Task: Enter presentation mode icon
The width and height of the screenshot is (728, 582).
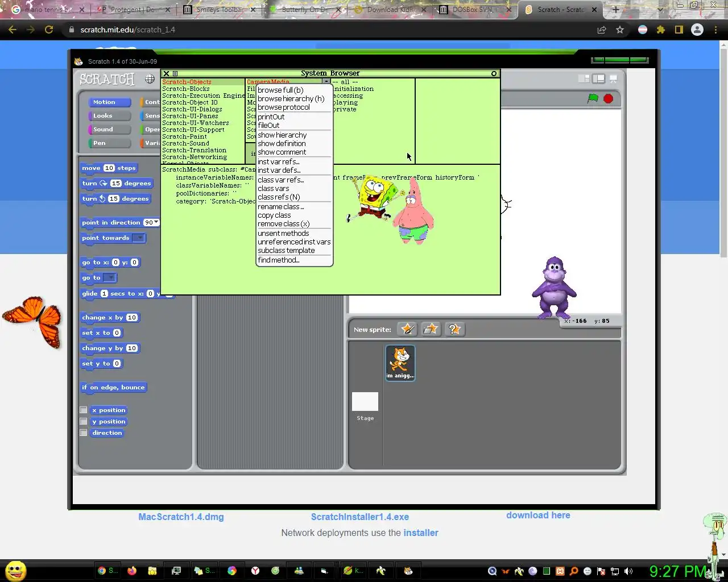Action: coord(613,79)
